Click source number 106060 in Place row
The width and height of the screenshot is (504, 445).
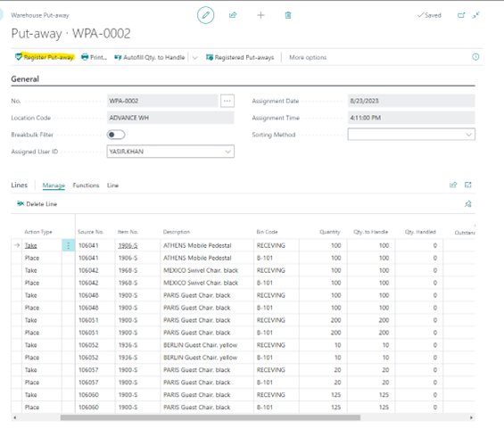(88, 408)
